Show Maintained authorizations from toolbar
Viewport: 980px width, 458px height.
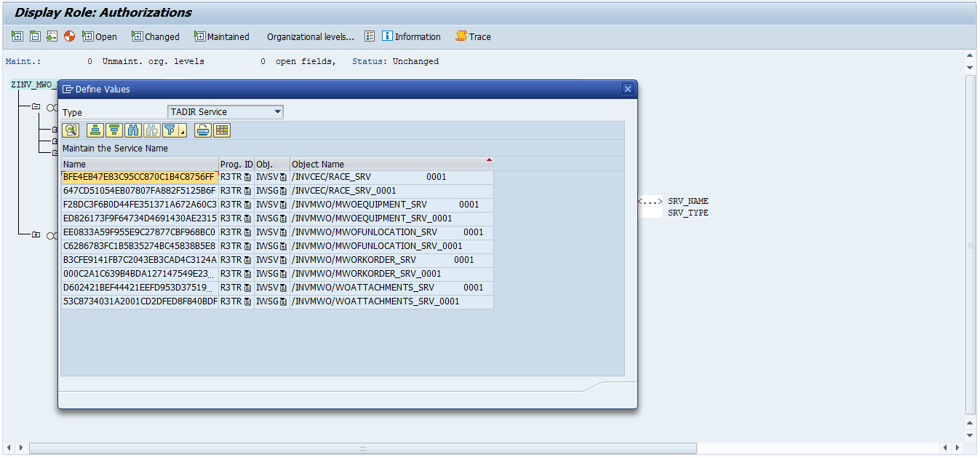coord(221,36)
